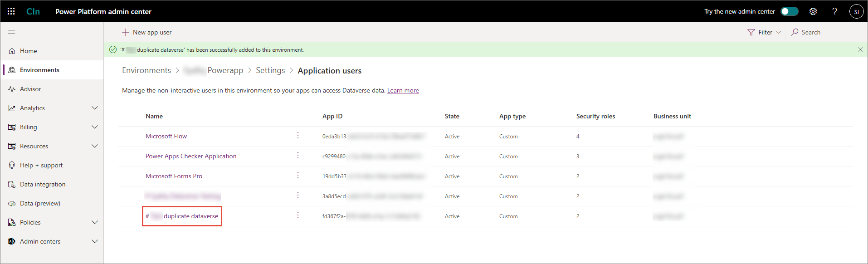This screenshot has height=264, width=868.
Task: Click the Billing icon in sidebar
Action: 12,127
